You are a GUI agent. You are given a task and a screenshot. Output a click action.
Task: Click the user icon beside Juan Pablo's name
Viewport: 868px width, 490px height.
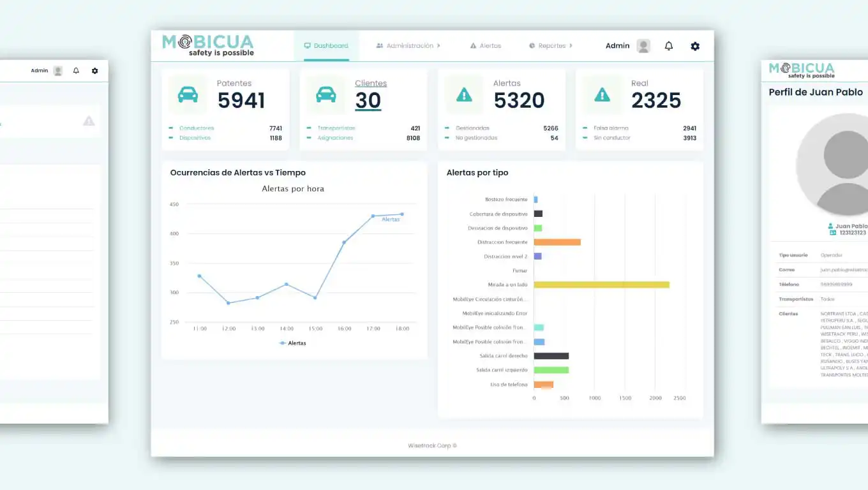830,226
